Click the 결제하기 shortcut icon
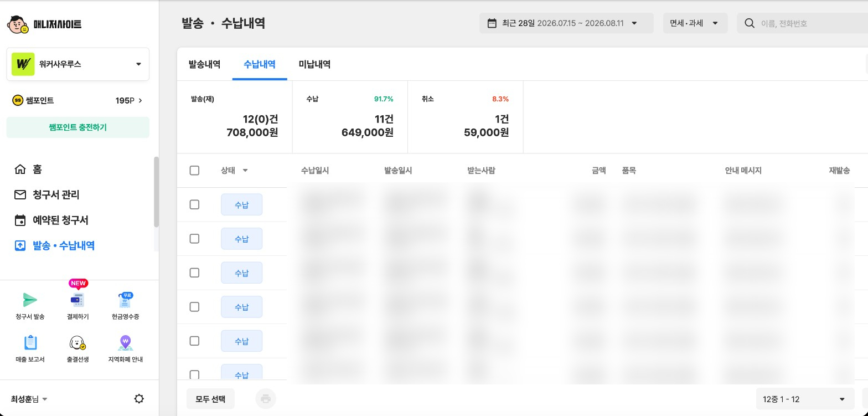 click(77, 300)
